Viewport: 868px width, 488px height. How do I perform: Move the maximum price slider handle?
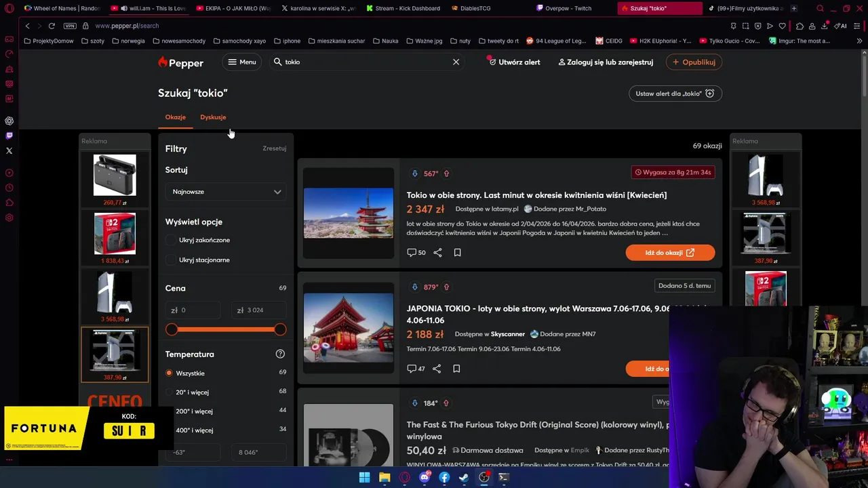click(280, 329)
